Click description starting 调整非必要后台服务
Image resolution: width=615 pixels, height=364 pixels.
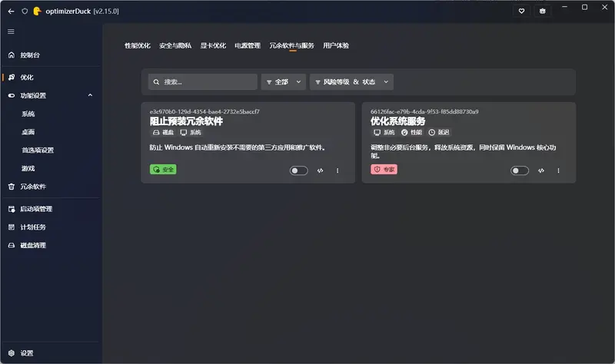[464, 151]
